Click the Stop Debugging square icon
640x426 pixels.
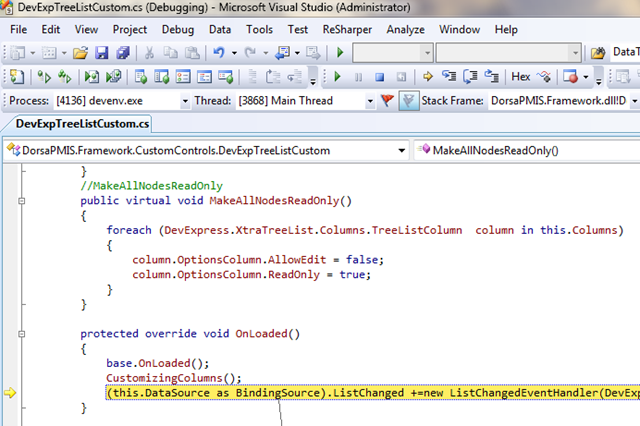380,77
